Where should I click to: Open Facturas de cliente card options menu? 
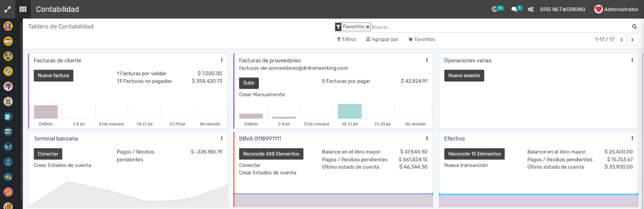[x=221, y=60]
